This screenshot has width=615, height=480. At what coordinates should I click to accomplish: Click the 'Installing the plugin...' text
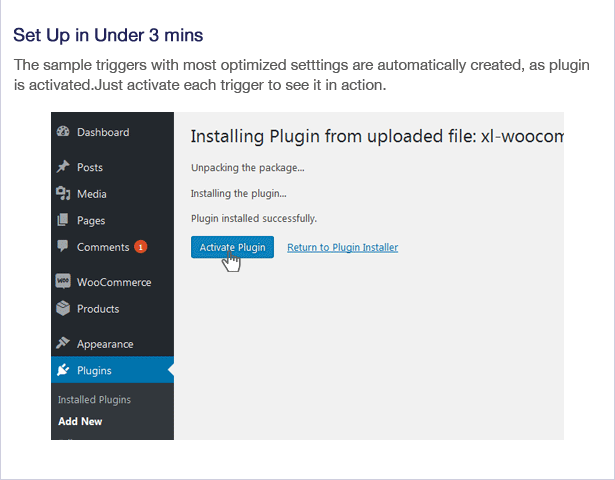tap(238, 193)
